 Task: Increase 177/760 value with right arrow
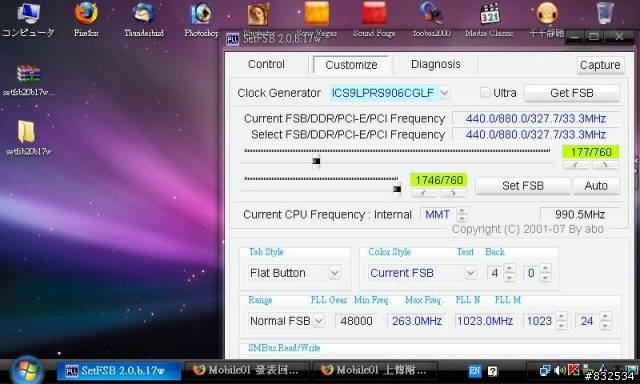pyautogui.click(x=605, y=165)
